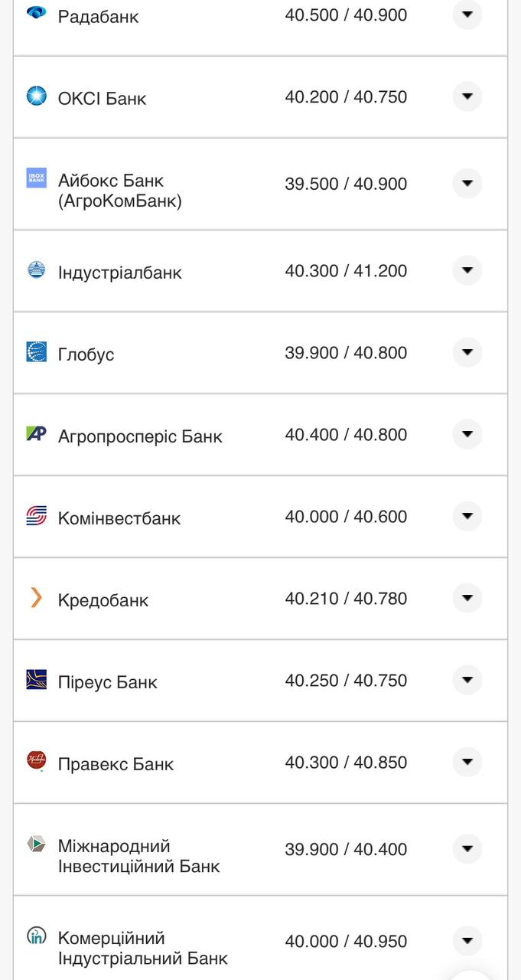Open the Міжнародний Інвестиційний Банк link
Screen dimensions: 521x980
point(138,856)
